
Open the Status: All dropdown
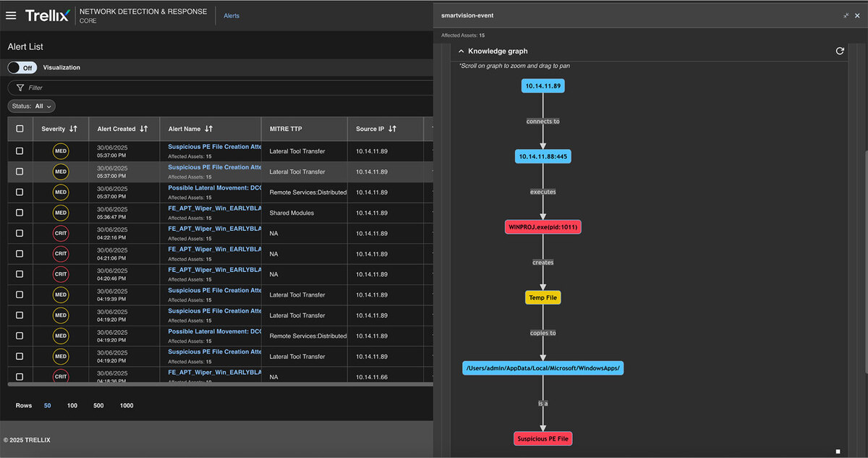pos(32,106)
